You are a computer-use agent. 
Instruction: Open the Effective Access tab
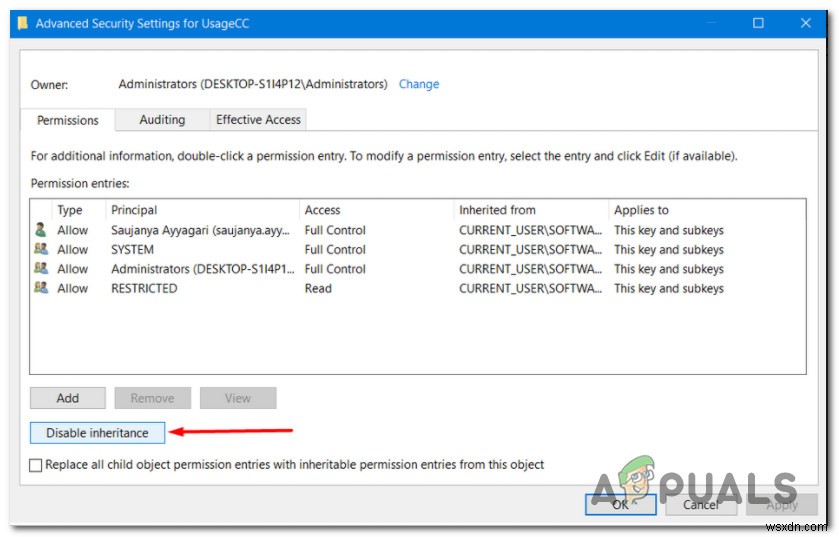(x=258, y=120)
